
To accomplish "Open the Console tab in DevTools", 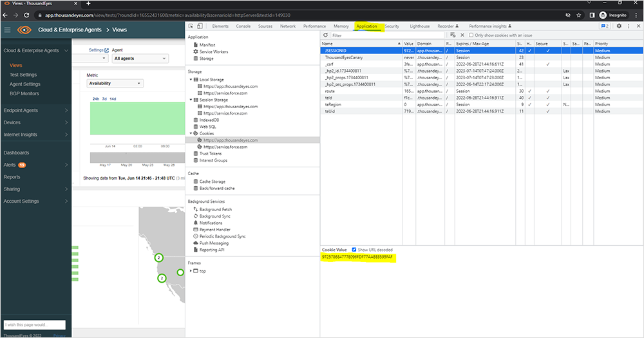I will (243, 26).
